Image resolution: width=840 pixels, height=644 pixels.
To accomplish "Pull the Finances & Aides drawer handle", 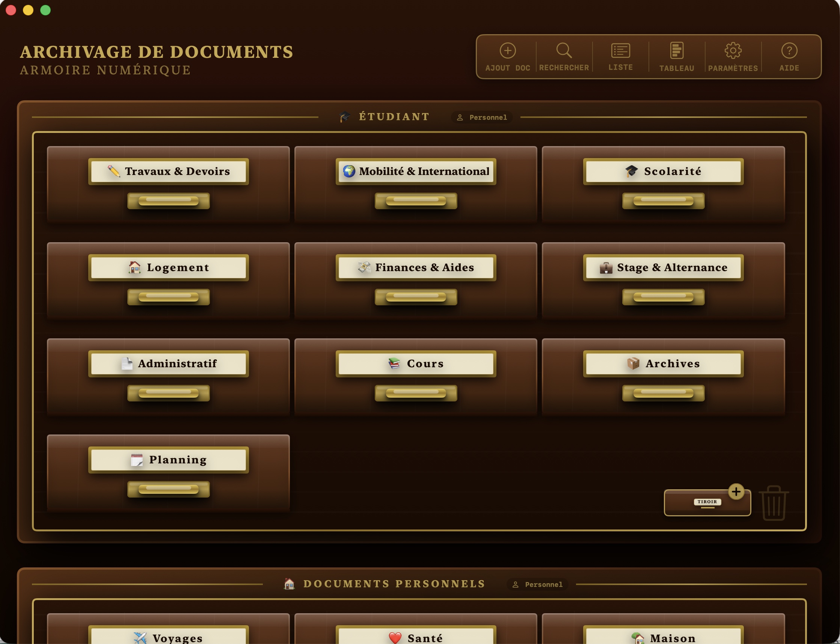I will click(x=416, y=297).
